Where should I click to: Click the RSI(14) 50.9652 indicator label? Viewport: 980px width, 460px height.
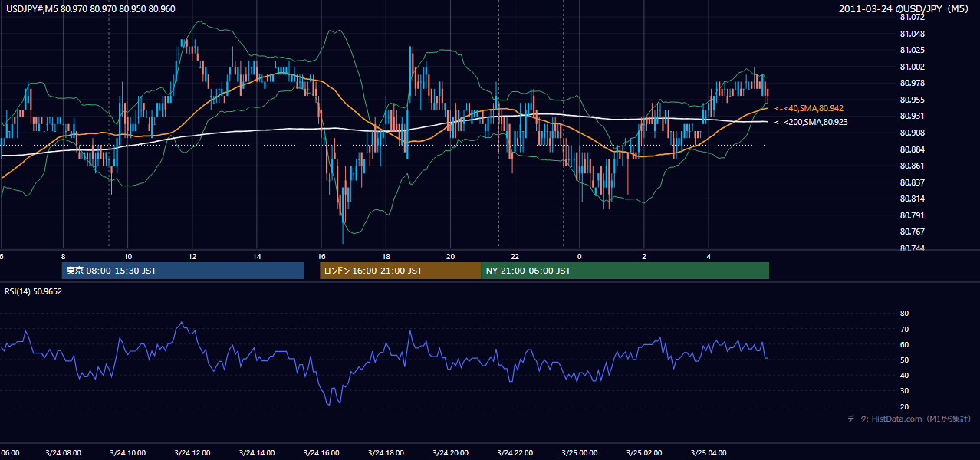click(x=34, y=291)
